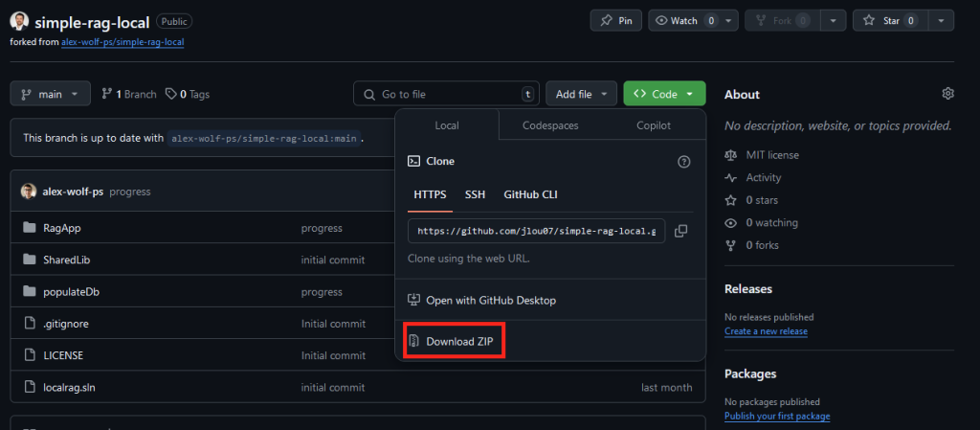Click the green Code button
980x430 pixels.
[664, 95]
